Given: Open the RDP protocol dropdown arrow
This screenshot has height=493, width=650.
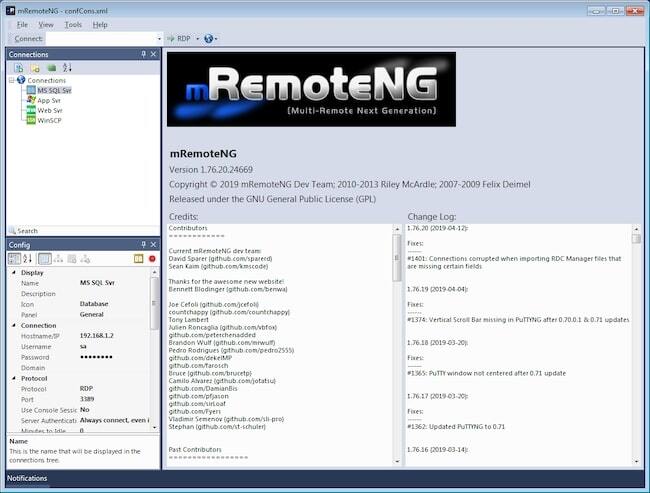Looking at the screenshot, I should click(x=197, y=39).
